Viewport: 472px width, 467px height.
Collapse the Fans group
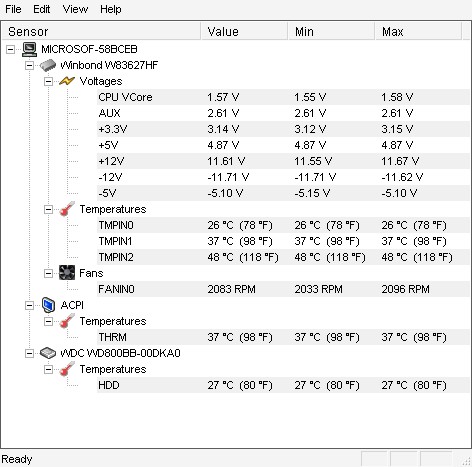tap(48, 273)
